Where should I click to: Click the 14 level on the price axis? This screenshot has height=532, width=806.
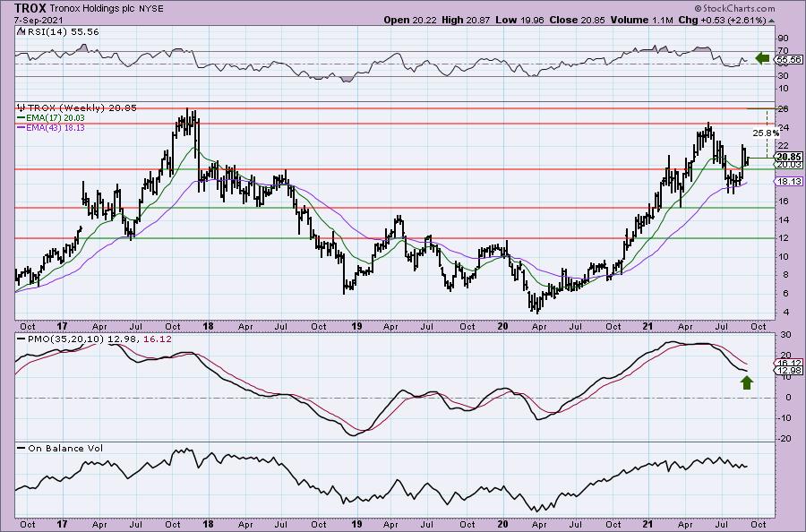pos(784,219)
